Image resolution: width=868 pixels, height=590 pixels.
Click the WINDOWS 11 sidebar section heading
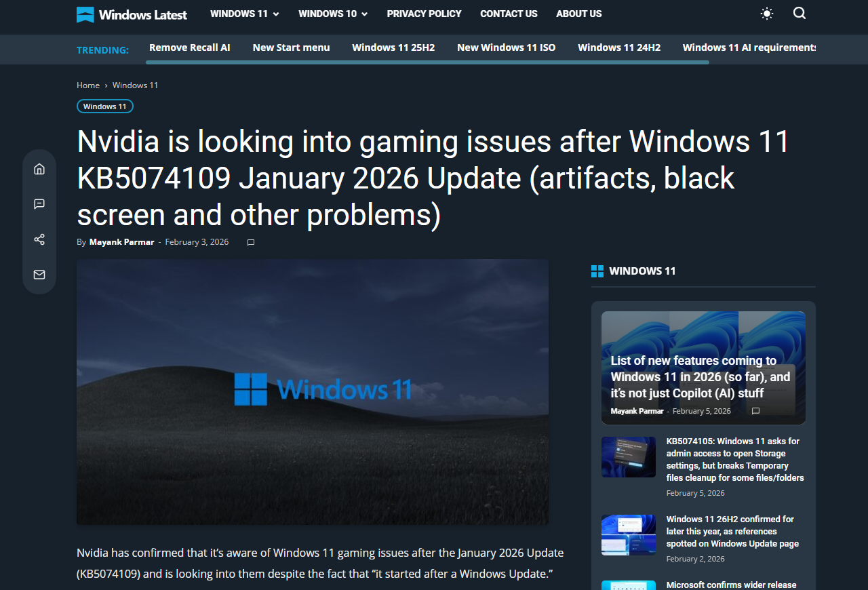pos(643,271)
